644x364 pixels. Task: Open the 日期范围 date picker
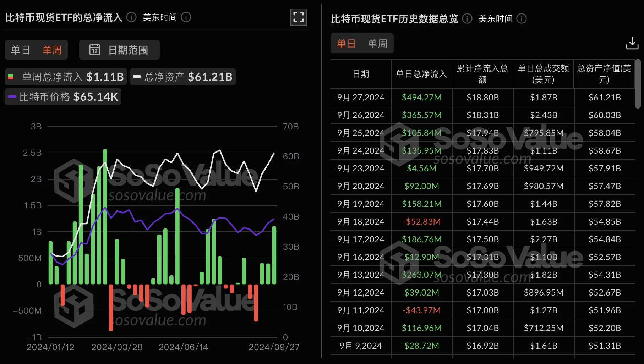point(119,50)
